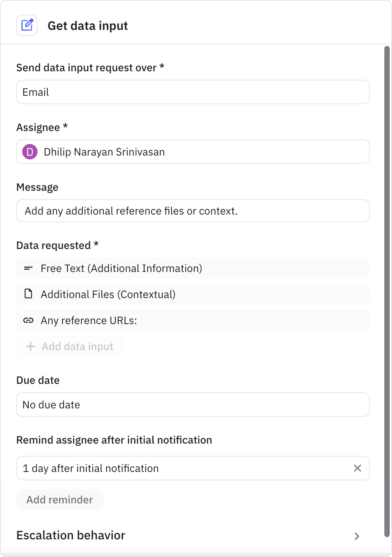The image size is (392, 557).
Task: Click the plus icon beside Add data input
Action: (30, 346)
